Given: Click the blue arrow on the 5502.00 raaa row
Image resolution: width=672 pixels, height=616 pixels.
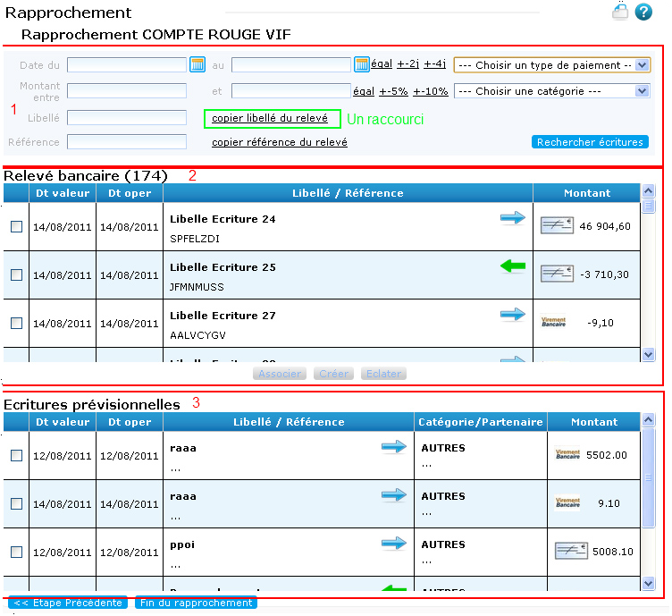Looking at the screenshot, I should 394,447.
